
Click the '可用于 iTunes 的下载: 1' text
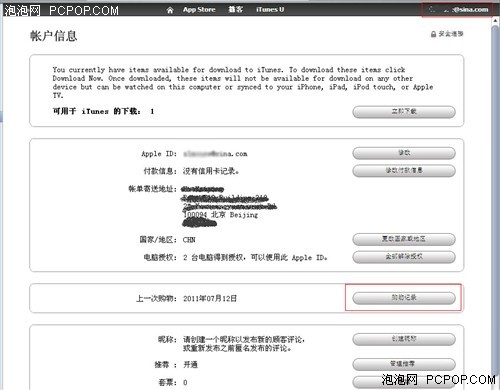(x=103, y=111)
